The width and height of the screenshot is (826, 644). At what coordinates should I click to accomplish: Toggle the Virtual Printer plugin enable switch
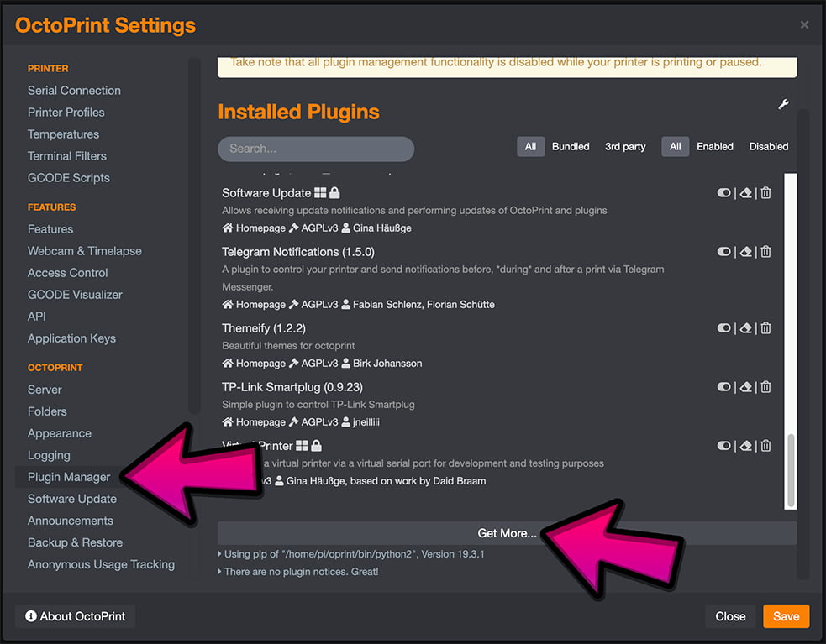(x=723, y=446)
